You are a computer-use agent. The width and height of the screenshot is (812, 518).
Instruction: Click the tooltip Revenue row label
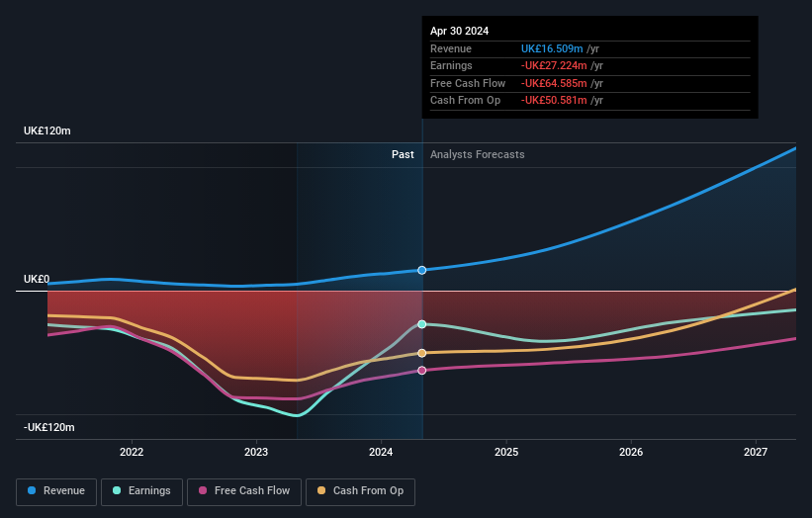(x=451, y=48)
